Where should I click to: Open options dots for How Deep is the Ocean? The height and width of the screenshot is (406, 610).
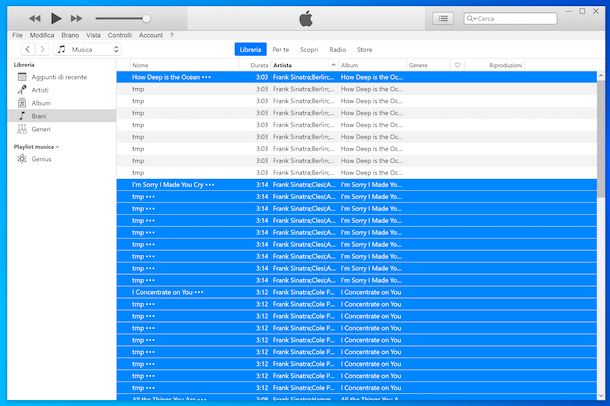tap(207, 77)
